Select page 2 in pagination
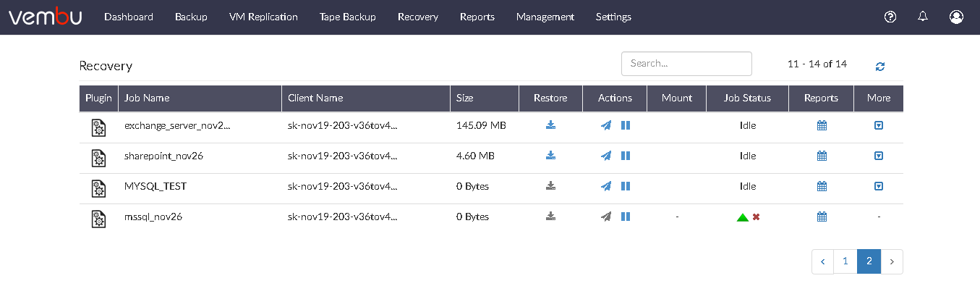 click(869, 261)
